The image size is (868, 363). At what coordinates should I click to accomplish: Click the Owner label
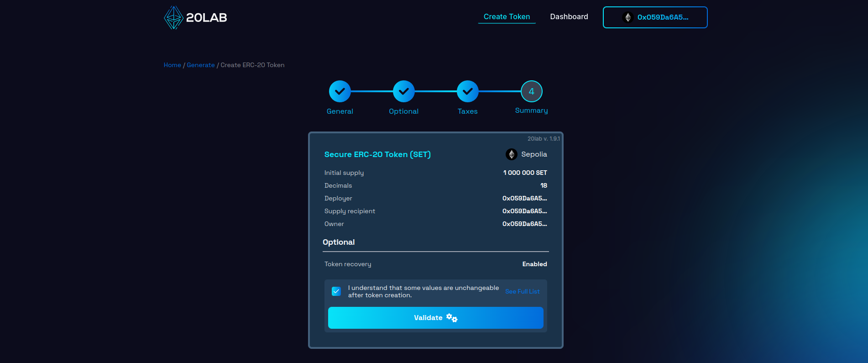pyautogui.click(x=334, y=224)
